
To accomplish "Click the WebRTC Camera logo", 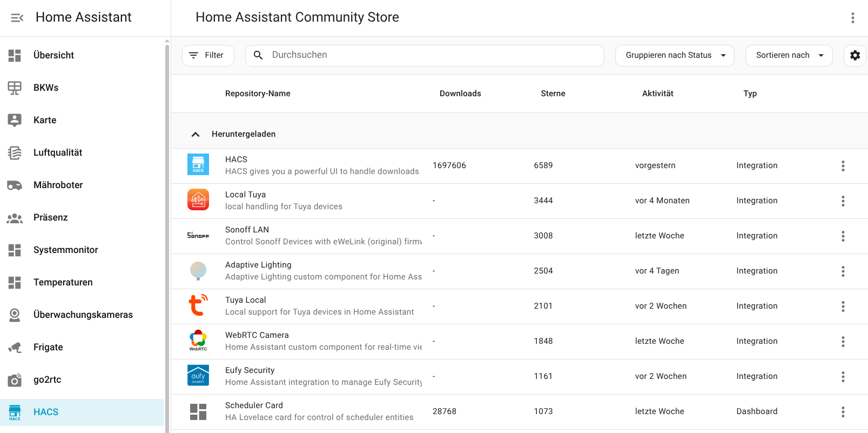I will [x=198, y=341].
